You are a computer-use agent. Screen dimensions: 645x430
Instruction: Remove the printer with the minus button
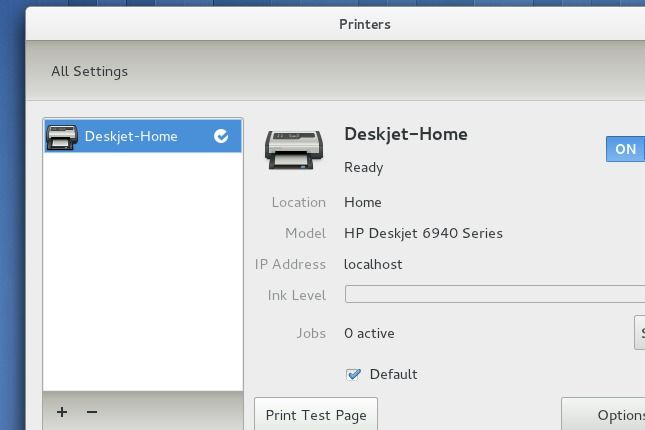pyautogui.click(x=92, y=412)
